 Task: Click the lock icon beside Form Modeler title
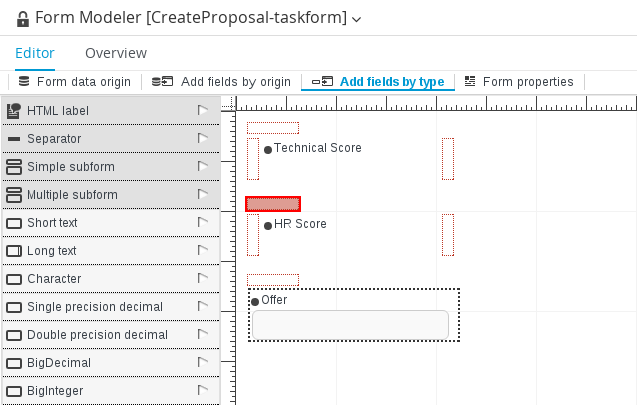pos(23,19)
